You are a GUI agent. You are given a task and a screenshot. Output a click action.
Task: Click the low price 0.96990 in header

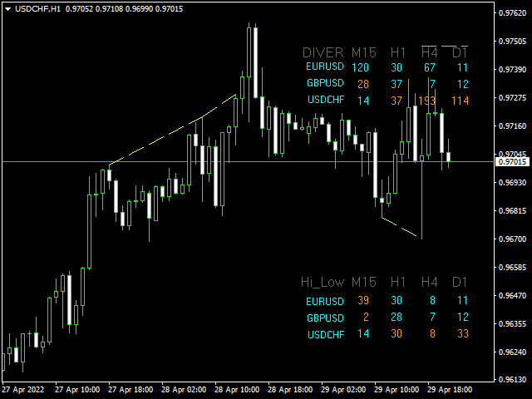139,9
